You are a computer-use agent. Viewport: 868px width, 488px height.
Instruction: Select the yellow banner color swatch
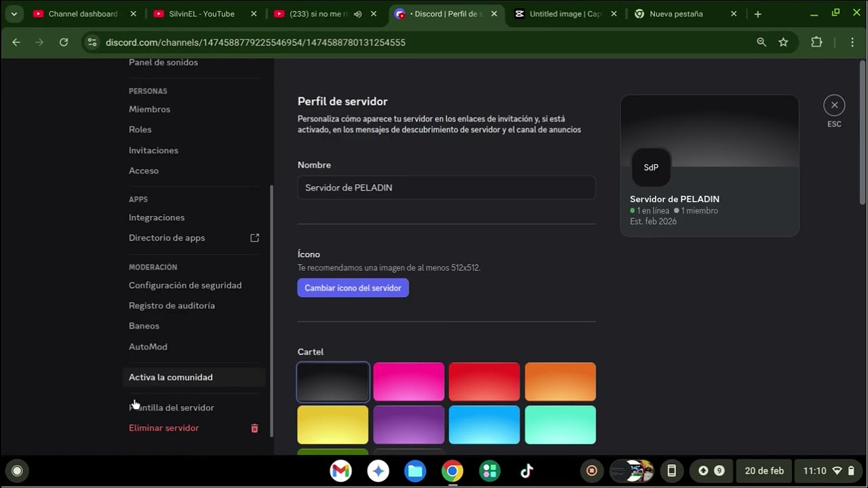tap(333, 425)
